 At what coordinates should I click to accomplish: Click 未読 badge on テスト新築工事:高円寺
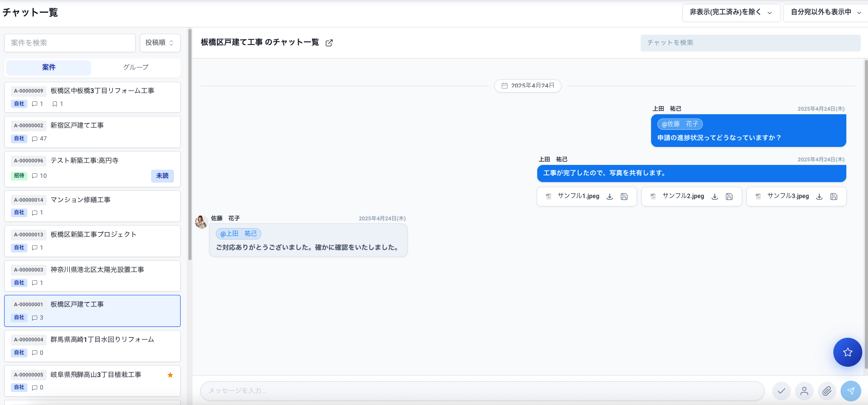pyautogui.click(x=163, y=176)
